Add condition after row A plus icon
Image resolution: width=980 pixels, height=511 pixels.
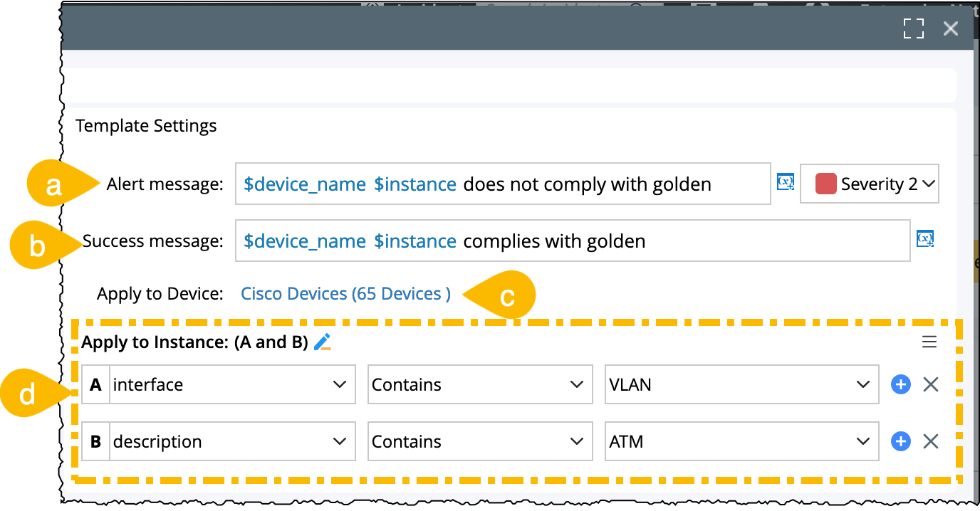click(x=901, y=385)
